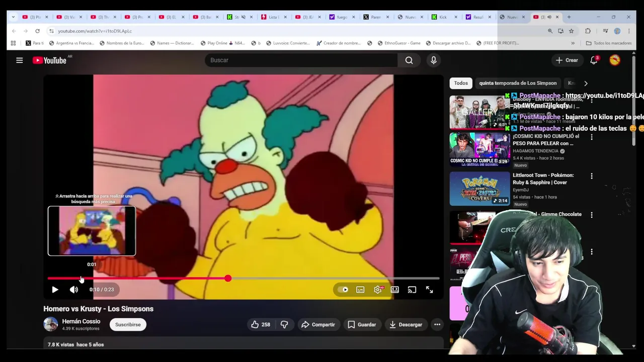Open the Hernán Cossio channel avatar

(50, 325)
